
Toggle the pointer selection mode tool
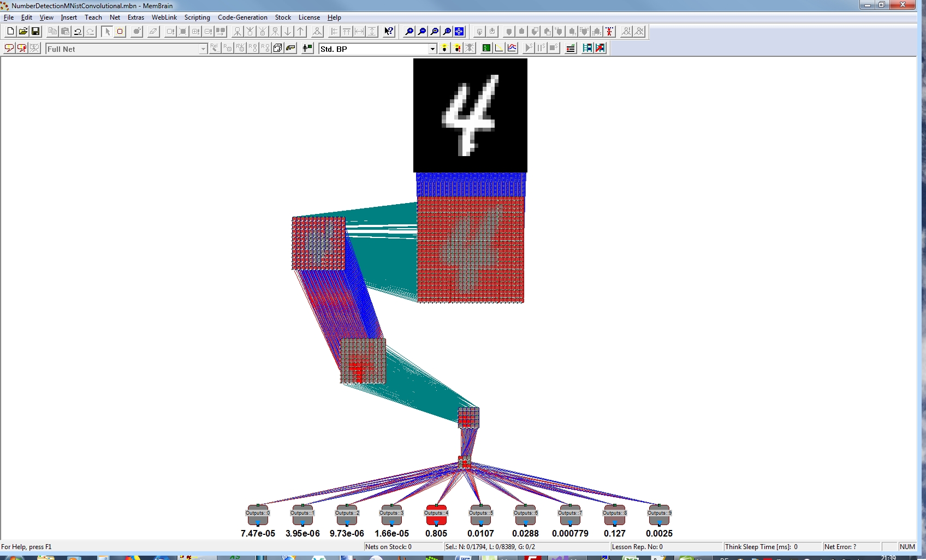tap(107, 32)
